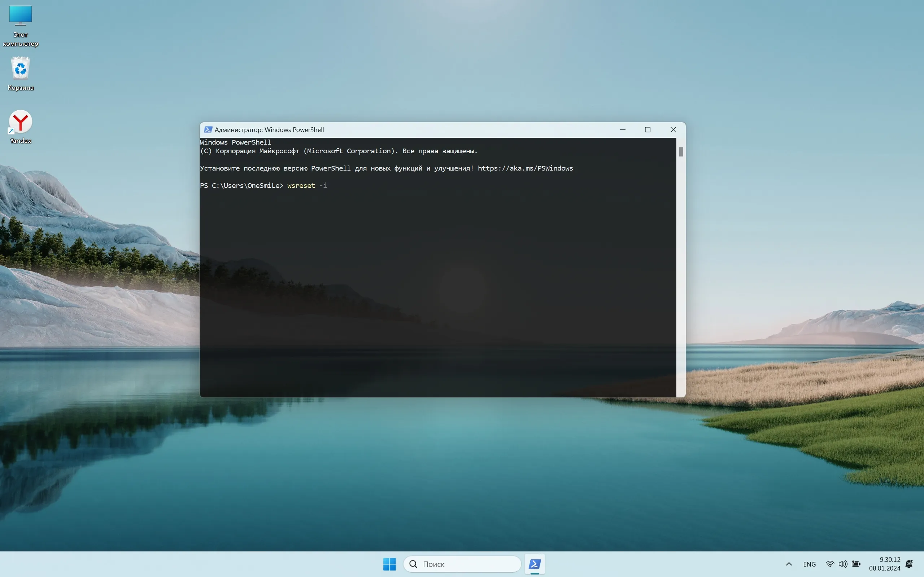This screenshot has height=577, width=924.
Task: Click PowerShell icon on the taskbar
Action: 535,564
